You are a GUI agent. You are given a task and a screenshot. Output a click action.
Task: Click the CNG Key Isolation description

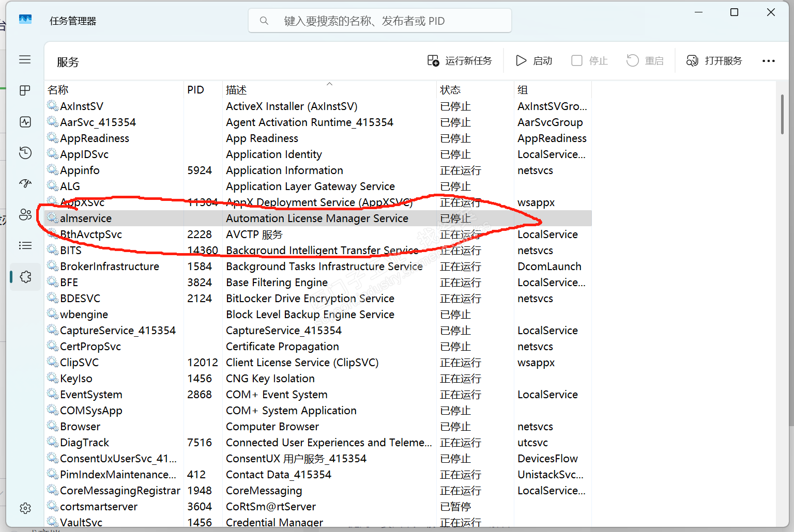point(270,379)
